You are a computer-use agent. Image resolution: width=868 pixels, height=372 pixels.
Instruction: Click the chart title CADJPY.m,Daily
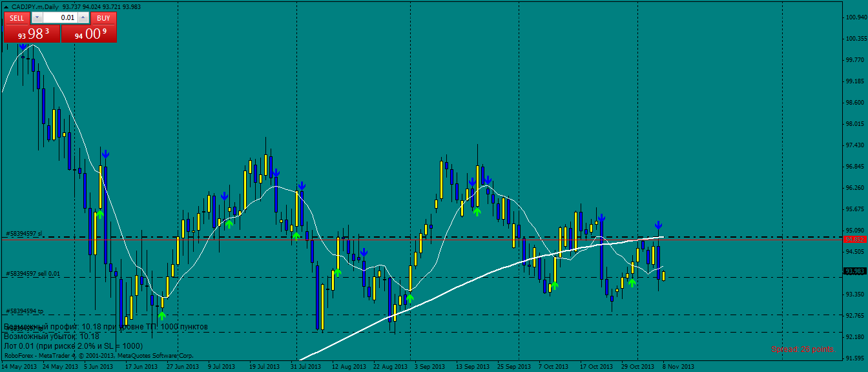35,6
